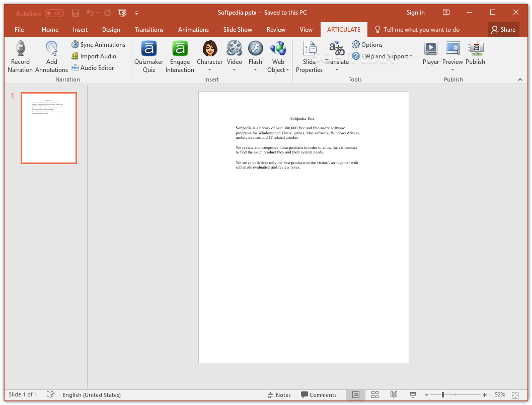
Task: Choose Import Audio
Action: coord(94,56)
